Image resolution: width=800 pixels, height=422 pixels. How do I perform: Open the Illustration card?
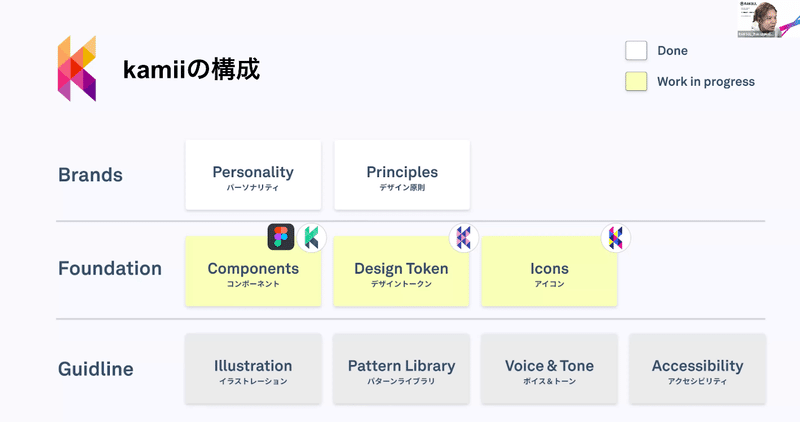253,369
